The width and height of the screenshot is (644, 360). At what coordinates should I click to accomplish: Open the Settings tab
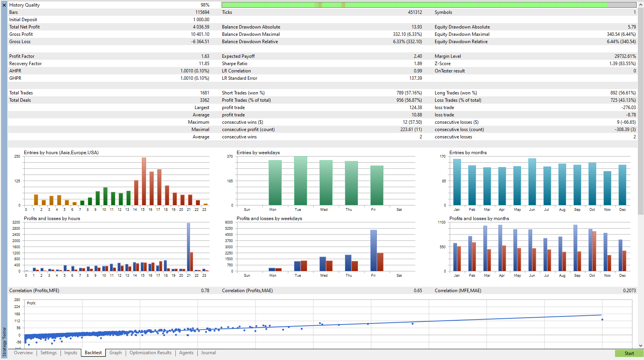48,353
